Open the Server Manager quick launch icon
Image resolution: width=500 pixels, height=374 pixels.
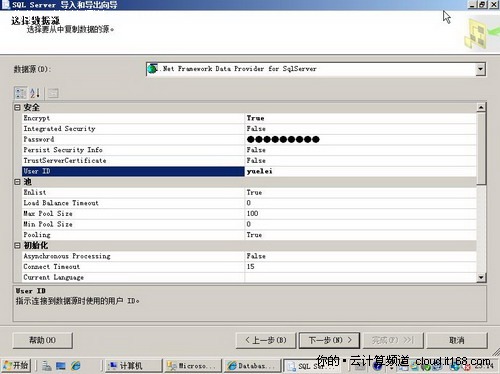click(x=47, y=366)
